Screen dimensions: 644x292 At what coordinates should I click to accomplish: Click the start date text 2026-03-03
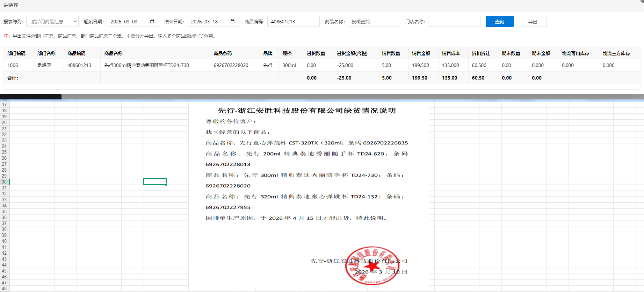click(124, 22)
